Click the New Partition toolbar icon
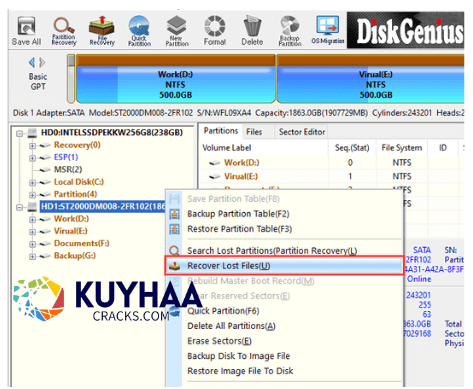The image size is (473, 389). 177,31
